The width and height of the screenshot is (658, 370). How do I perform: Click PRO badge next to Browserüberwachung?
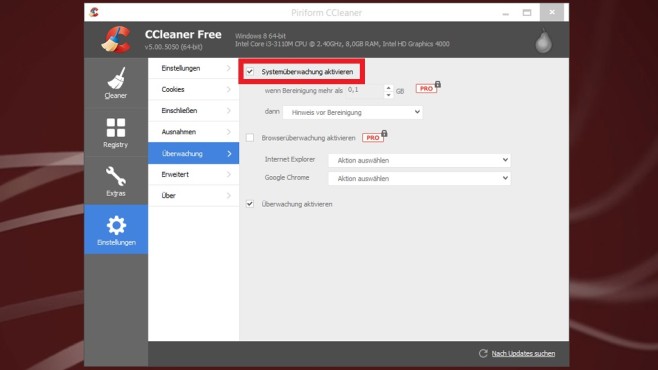coord(374,137)
